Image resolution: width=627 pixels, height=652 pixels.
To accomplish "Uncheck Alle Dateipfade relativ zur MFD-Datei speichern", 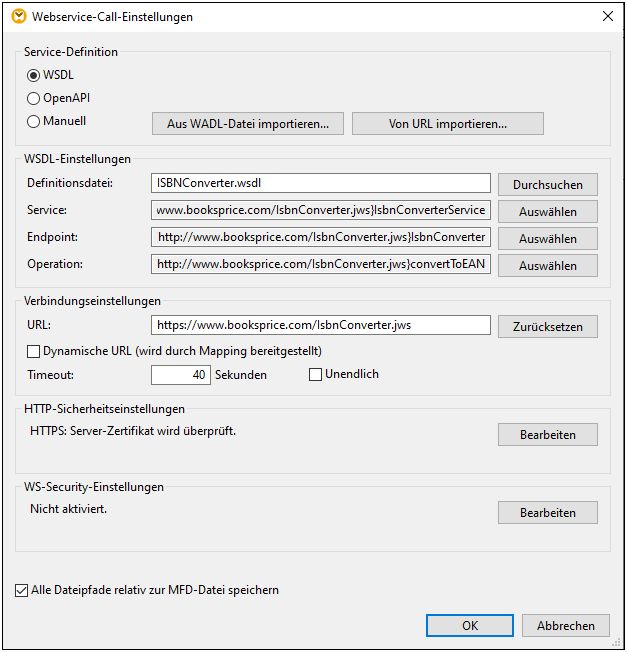I will coord(22,590).
